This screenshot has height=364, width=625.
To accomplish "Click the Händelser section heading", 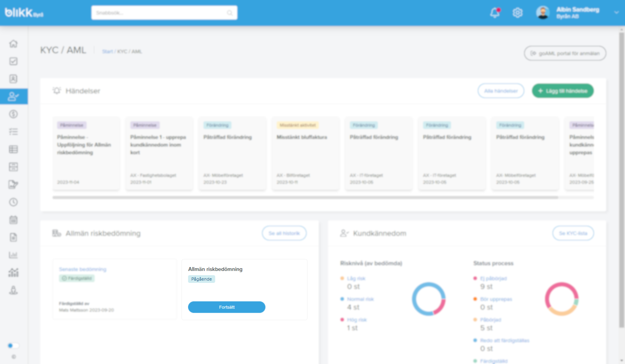I will (x=83, y=91).
